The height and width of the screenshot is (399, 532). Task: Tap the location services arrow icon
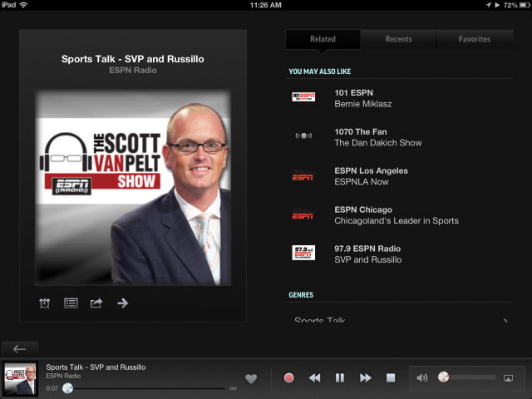489,5
